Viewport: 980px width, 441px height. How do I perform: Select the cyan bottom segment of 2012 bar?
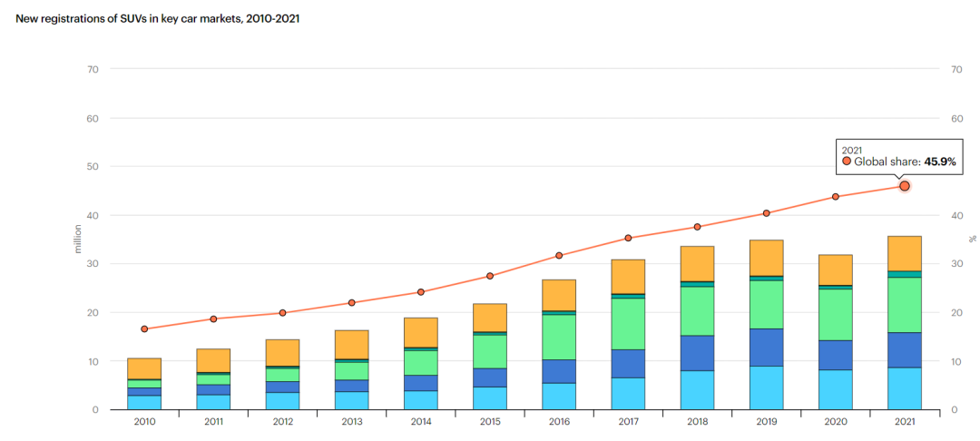(282, 400)
